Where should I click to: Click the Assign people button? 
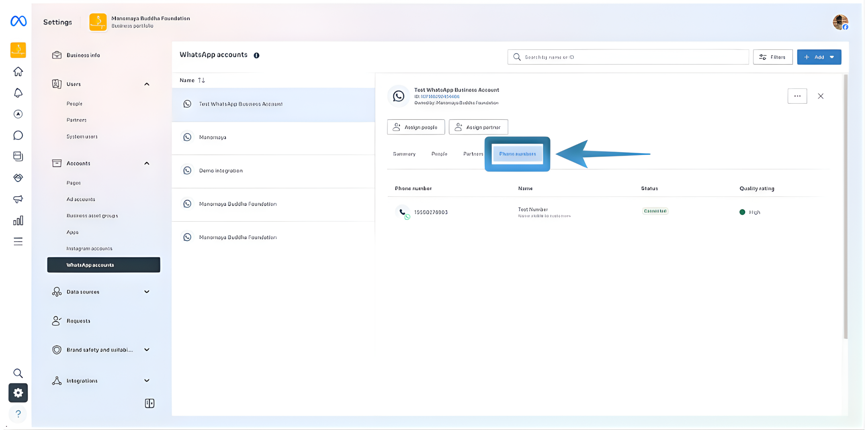point(416,127)
